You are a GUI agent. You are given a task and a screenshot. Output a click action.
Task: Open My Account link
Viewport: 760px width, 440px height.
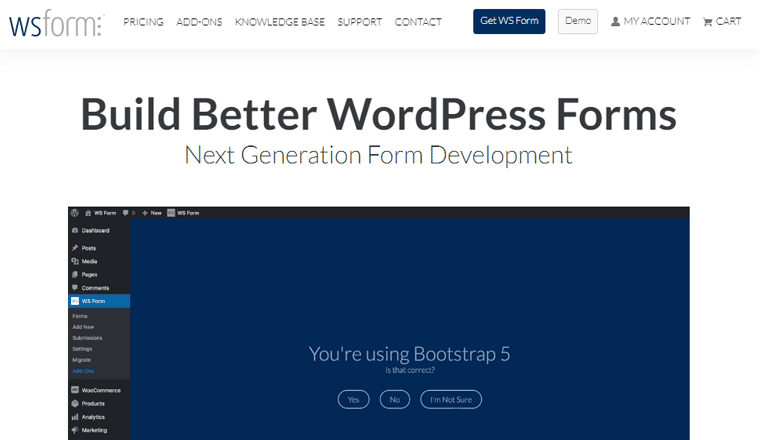(650, 21)
